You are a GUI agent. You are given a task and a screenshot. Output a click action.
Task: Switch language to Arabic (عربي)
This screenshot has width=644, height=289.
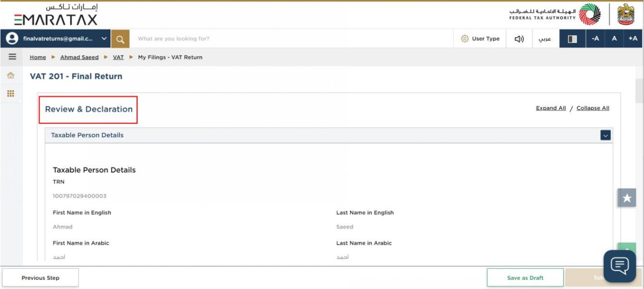[x=544, y=39]
